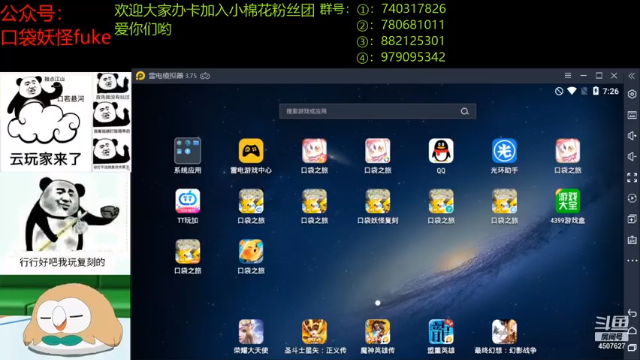Launch Pikachu 口袋之旅 left of 4399游戏盒
Viewport: 640px width, 360px height.
[x=504, y=201]
